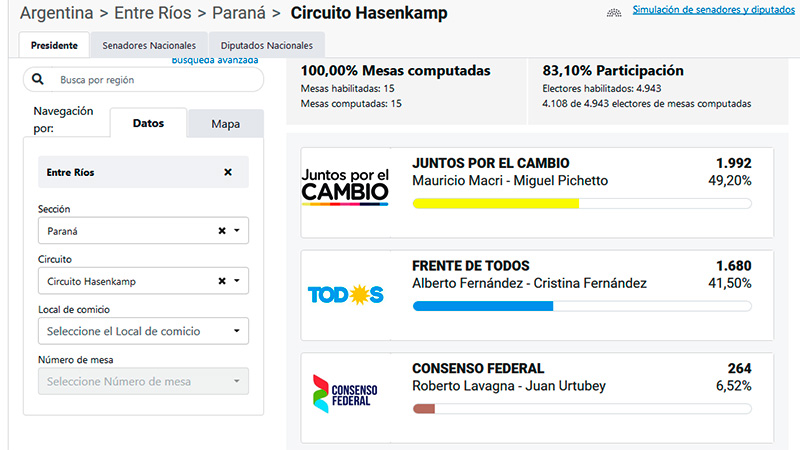Click the Juntos por el Cambio logo
Image resolution: width=800 pixels, height=450 pixels.
point(345,187)
